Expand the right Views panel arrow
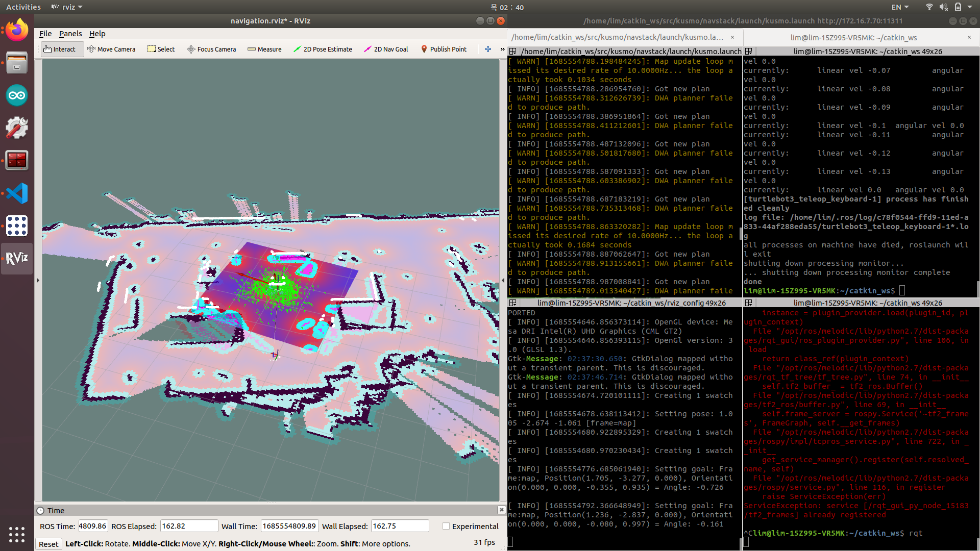Image resolution: width=980 pixels, height=551 pixels. [x=503, y=280]
